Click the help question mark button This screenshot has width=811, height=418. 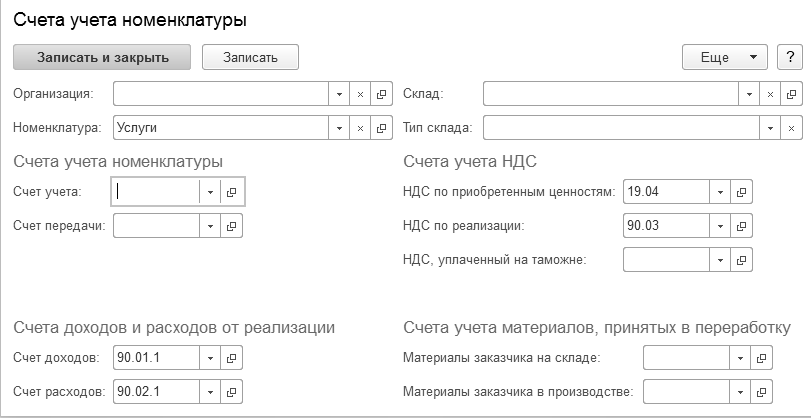pos(789,57)
